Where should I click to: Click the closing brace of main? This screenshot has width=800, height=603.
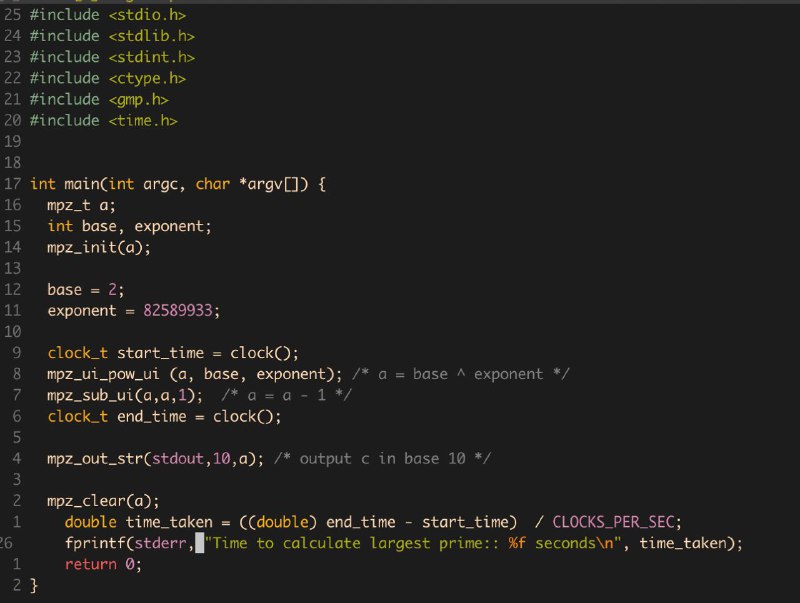pos(34,585)
